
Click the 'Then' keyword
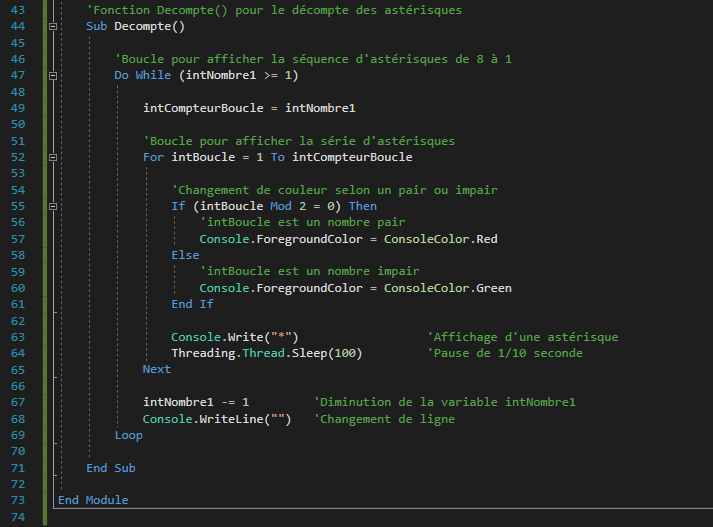(x=363, y=206)
